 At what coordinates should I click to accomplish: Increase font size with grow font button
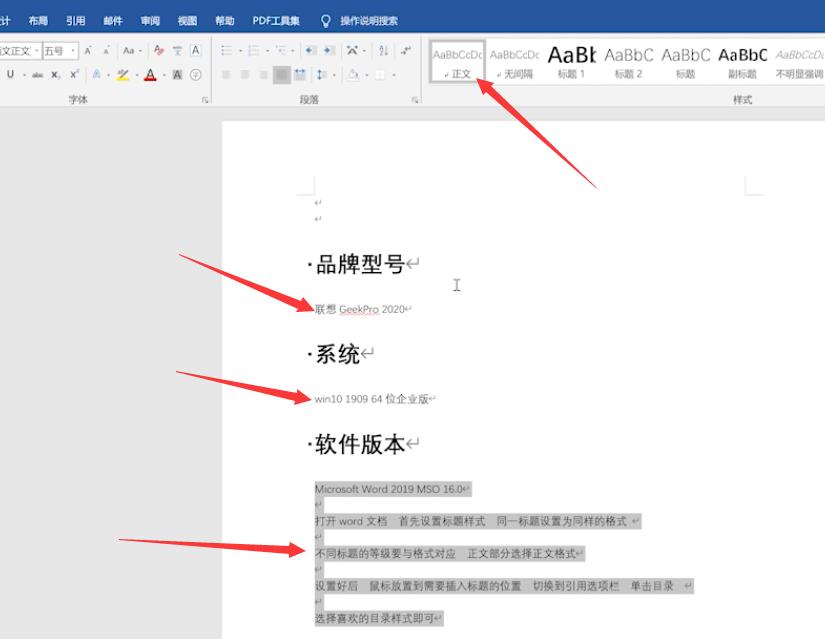pyautogui.click(x=88, y=51)
